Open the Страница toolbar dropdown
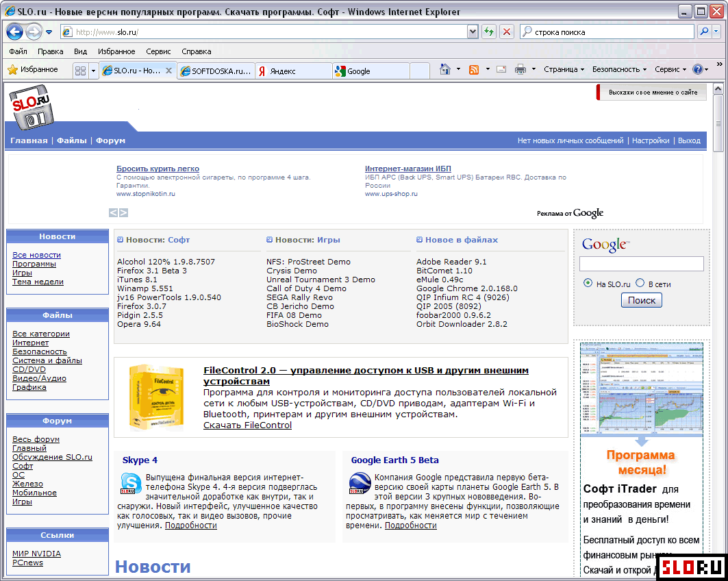This screenshot has width=728, height=581. click(x=564, y=69)
